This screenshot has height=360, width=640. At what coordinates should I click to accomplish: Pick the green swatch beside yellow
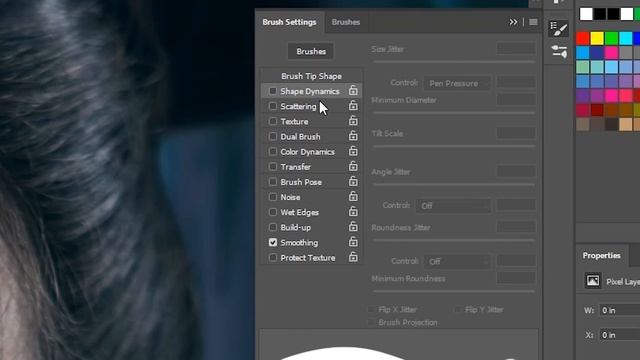[611, 38]
